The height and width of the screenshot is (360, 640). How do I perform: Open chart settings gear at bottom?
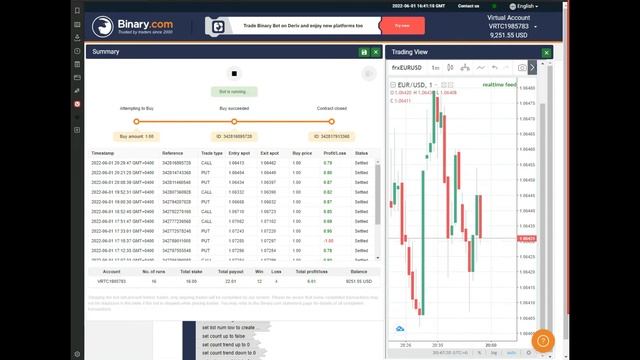point(529,353)
